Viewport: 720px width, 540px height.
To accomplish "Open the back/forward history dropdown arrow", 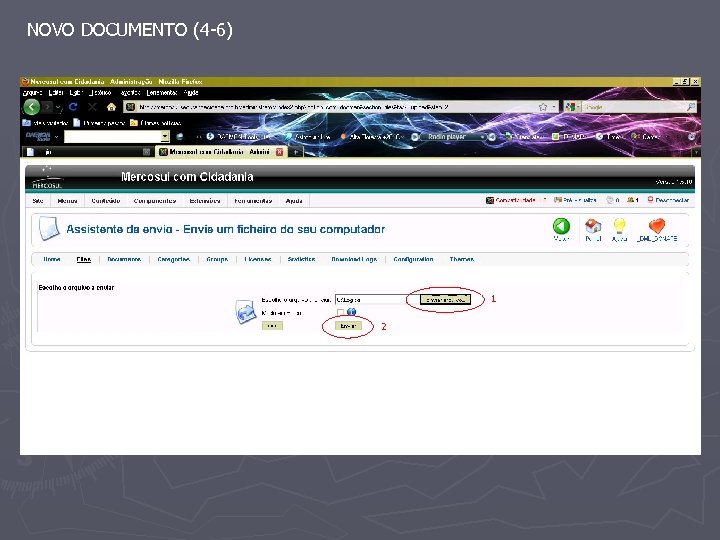I will pyautogui.click(x=58, y=107).
